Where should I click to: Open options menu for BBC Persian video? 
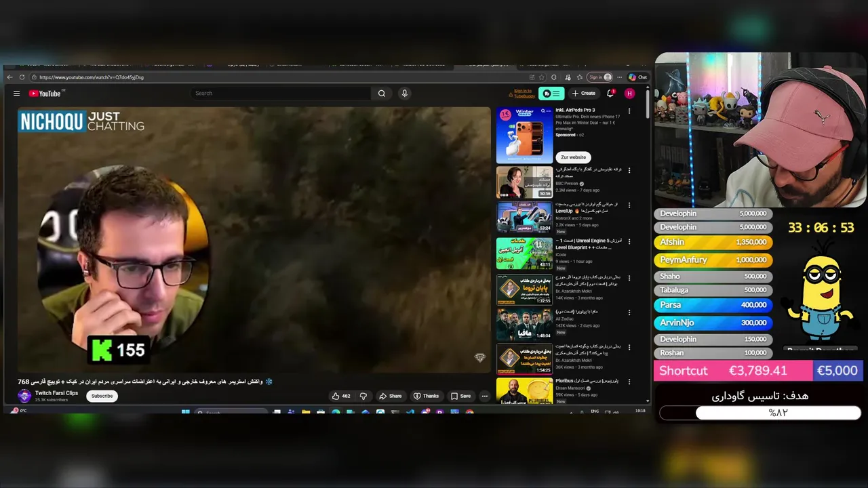point(629,170)
